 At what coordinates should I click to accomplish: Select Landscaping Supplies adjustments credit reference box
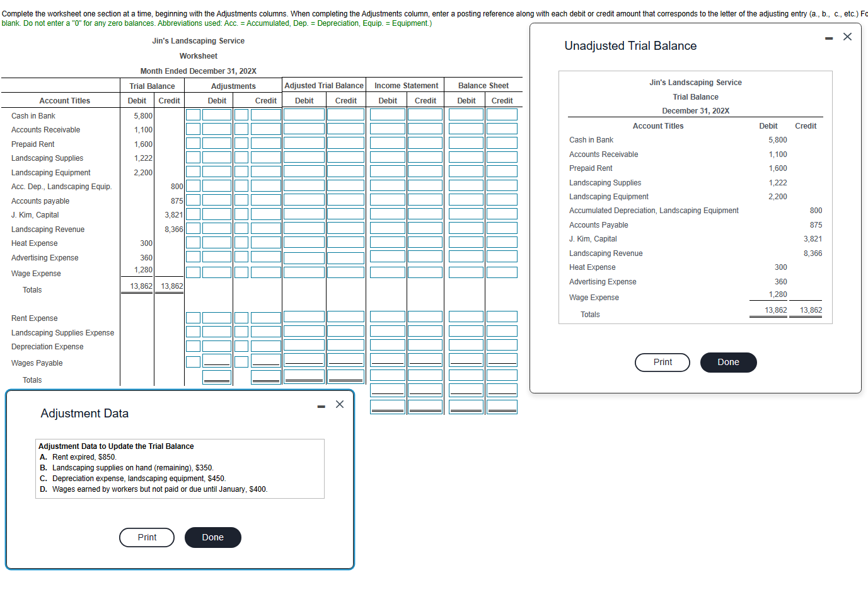[241, 157]
